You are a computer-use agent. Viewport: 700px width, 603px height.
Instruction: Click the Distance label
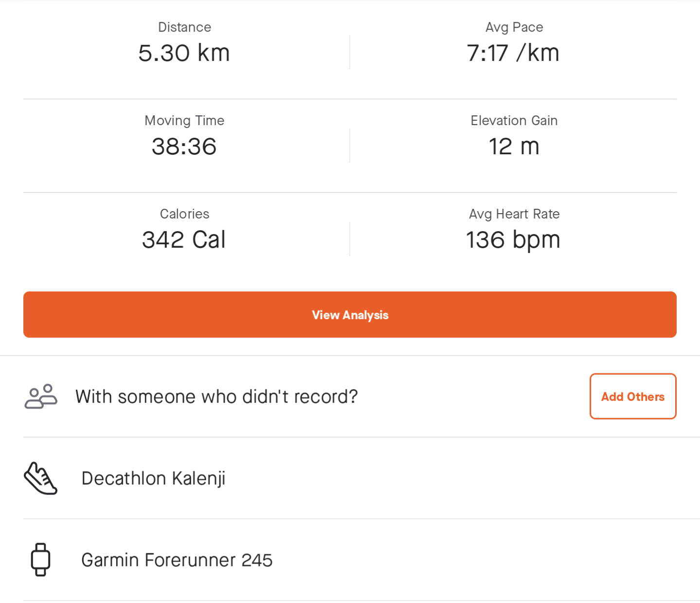pos(184,27)
